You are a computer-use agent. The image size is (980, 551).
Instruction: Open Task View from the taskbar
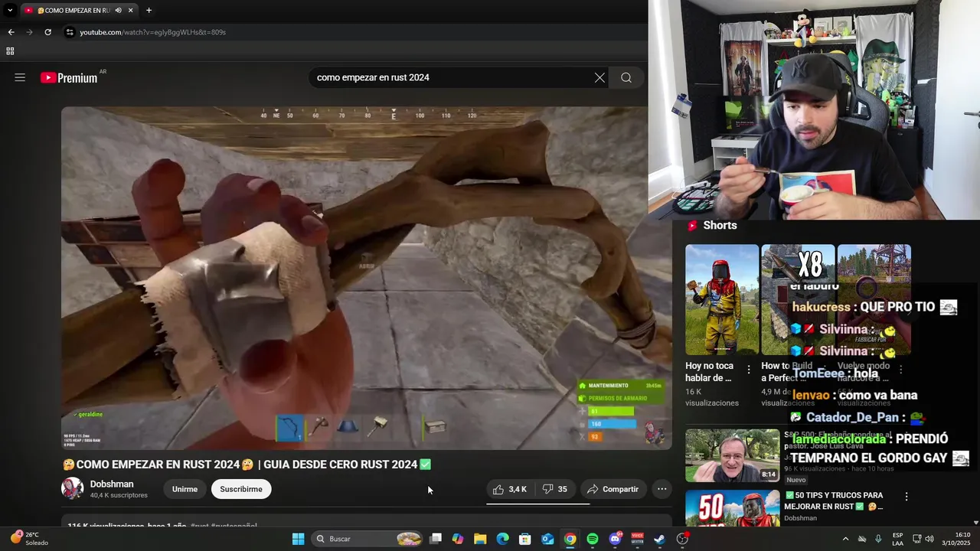(x=435, y=539)
